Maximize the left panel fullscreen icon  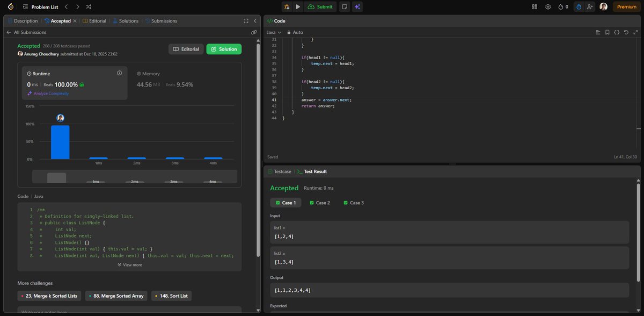246,21
